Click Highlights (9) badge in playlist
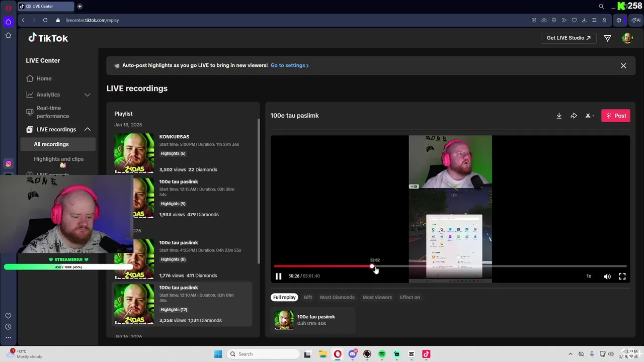 pyautogui.click(x=173, y=204)
